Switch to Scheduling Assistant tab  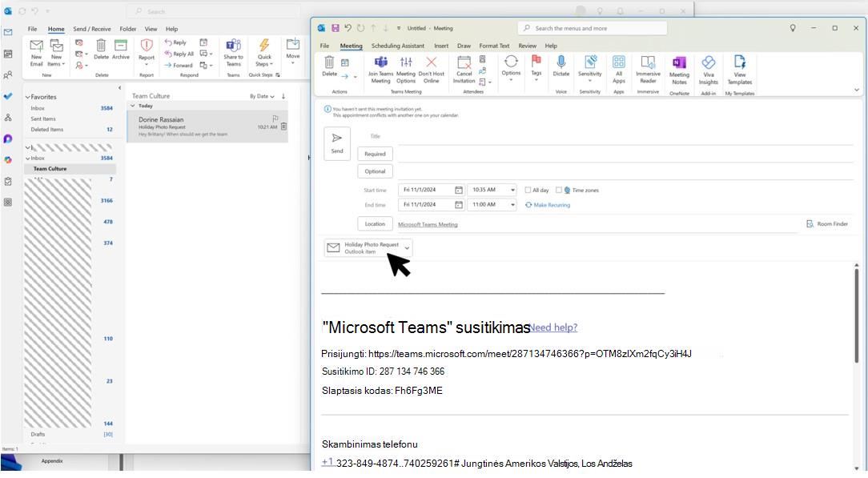[x=397, y=46]
